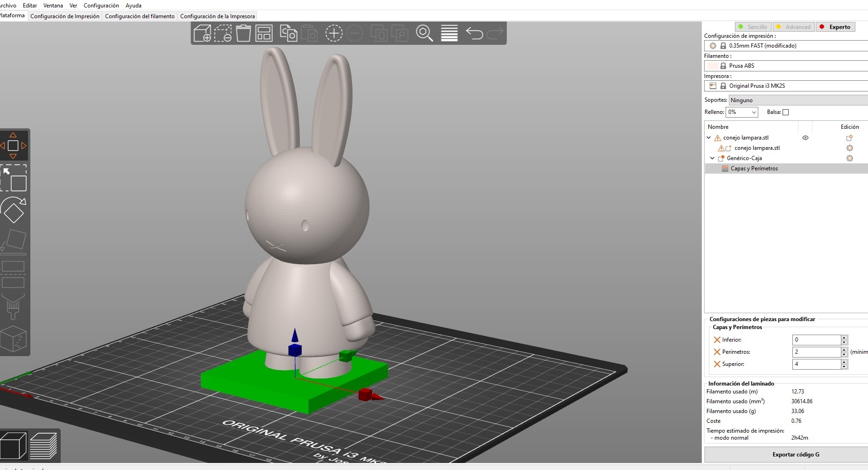
Task: Select the Delete all objects trash icon
Action: click(x=243, y=33)
